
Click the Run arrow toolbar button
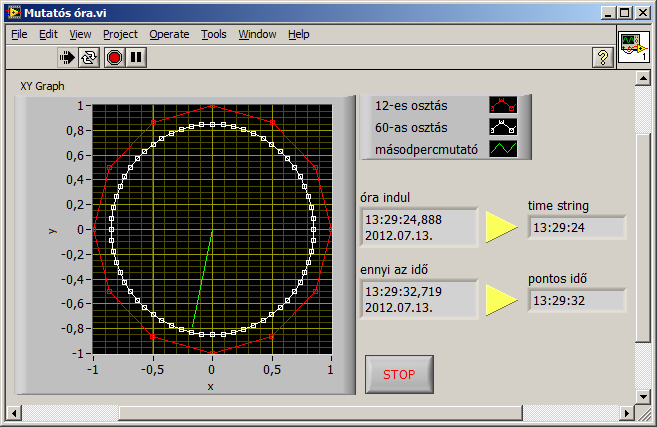point(67,57)
